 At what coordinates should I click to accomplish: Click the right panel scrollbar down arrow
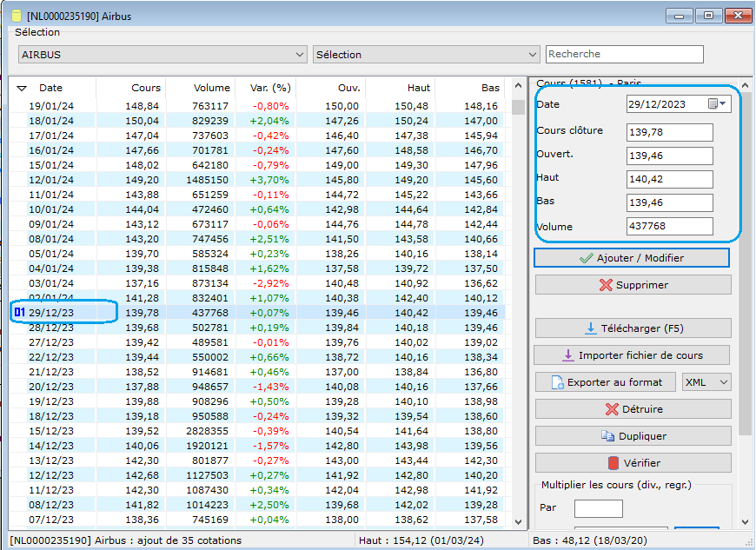745,522
